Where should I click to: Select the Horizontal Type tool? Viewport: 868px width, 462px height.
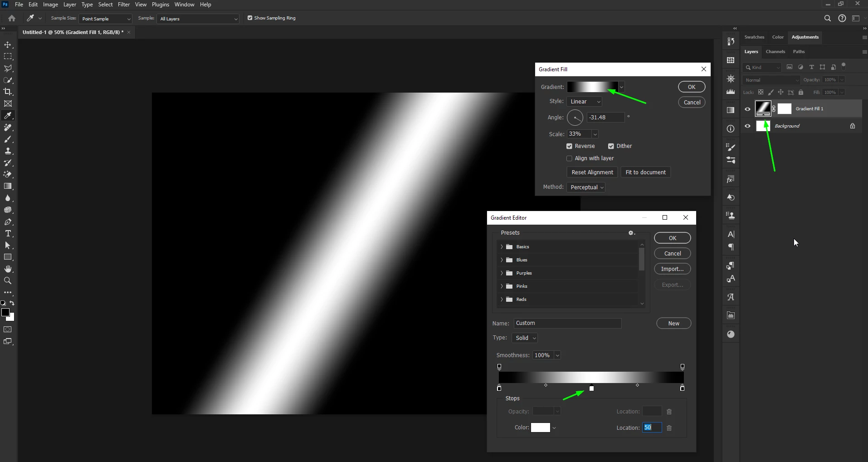pos(8,234)
